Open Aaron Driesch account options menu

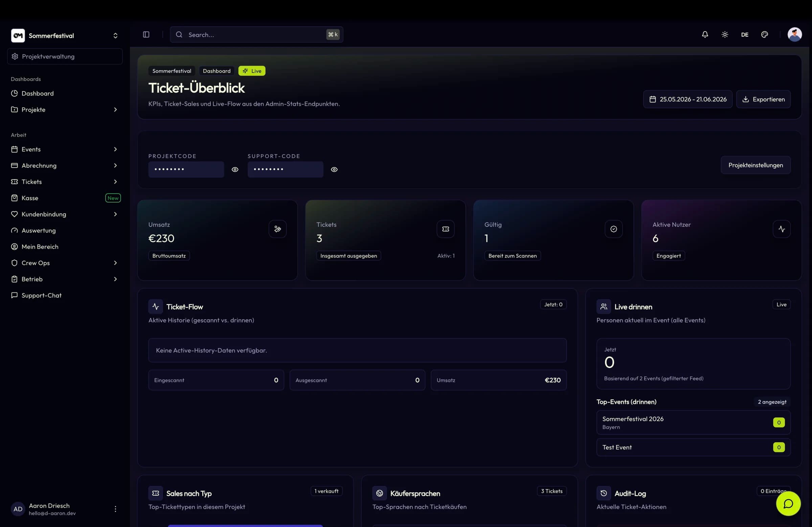[115, 509]
